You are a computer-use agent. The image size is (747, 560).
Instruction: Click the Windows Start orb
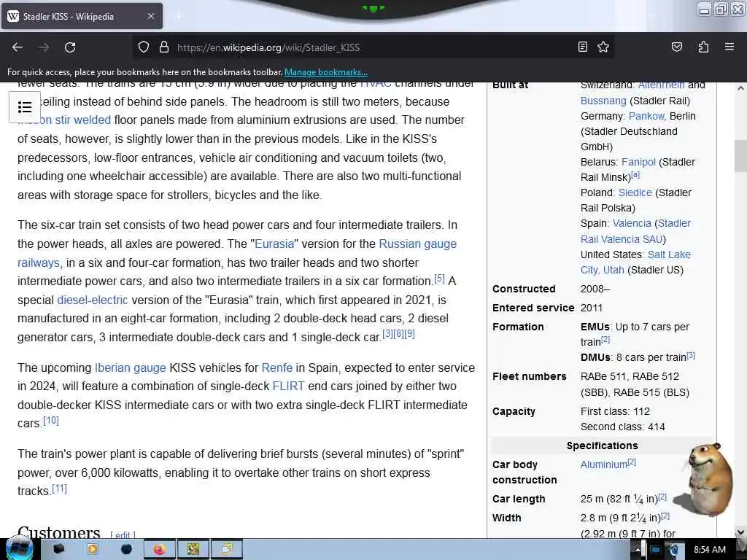point(19,548)
